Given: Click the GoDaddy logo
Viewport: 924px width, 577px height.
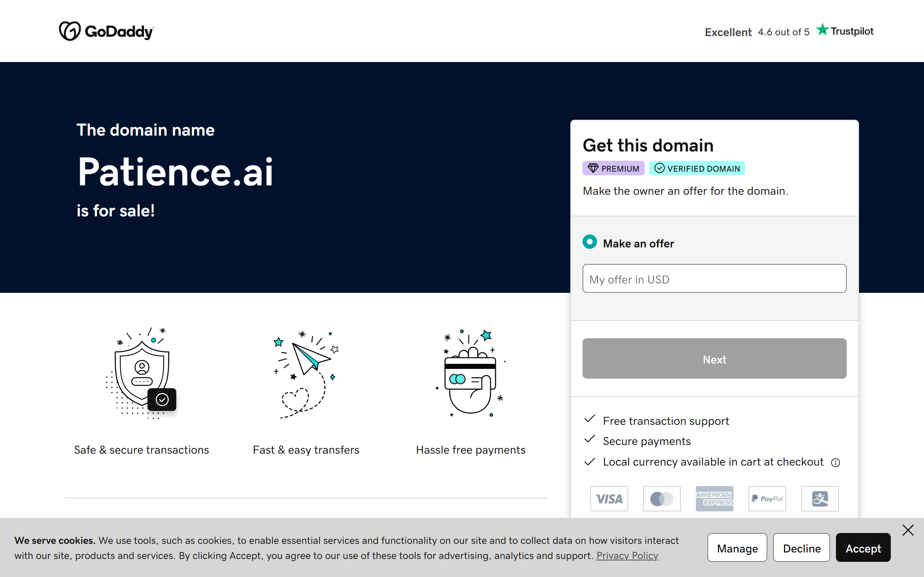Looking at the screenshot, I should click(106, 31).
